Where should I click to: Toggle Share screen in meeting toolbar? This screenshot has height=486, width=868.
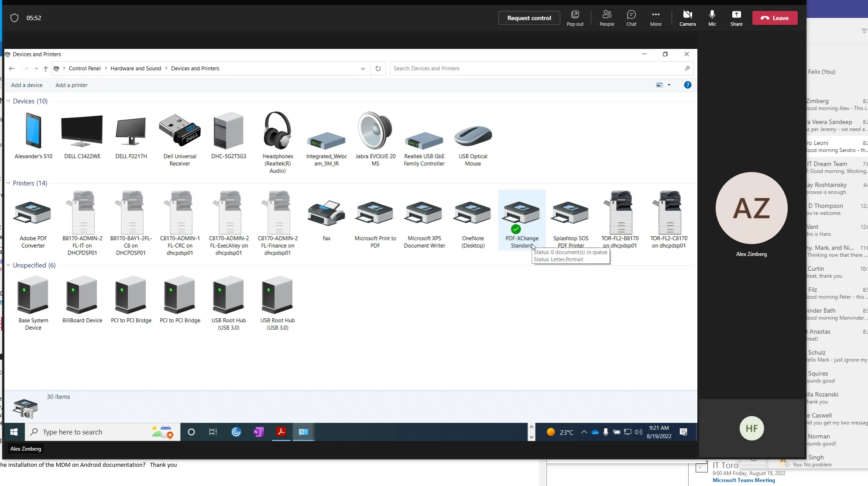click(x=736, y=17)
